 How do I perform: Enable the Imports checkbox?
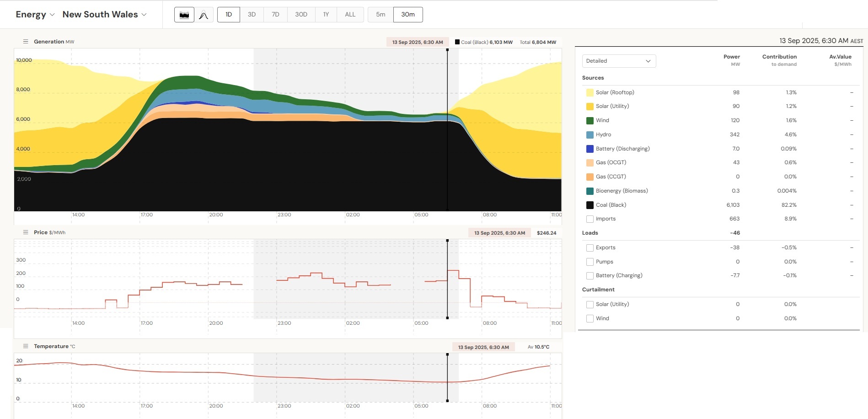pyautogui.click(x=590, y=219)
